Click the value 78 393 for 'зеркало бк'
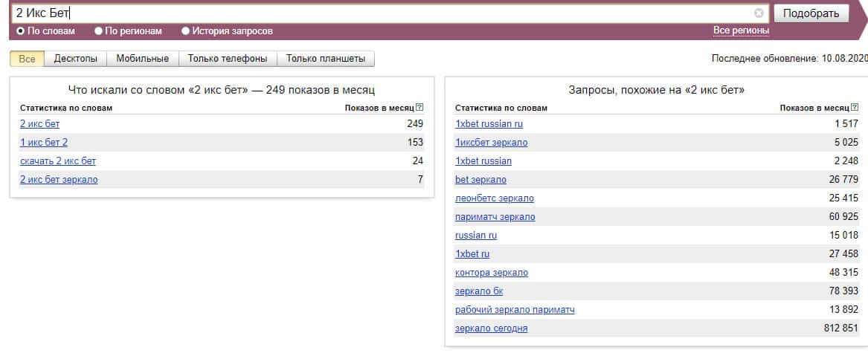The width and height of the screenshot is (868, 353). pyautogui.click(x=843, y=291)
